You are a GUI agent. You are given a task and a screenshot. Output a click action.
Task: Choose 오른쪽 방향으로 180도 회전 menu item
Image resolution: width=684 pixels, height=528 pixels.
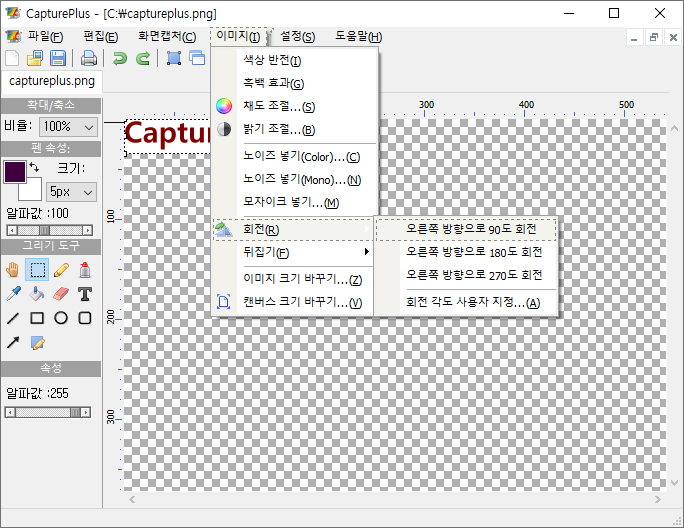point(474,252)
